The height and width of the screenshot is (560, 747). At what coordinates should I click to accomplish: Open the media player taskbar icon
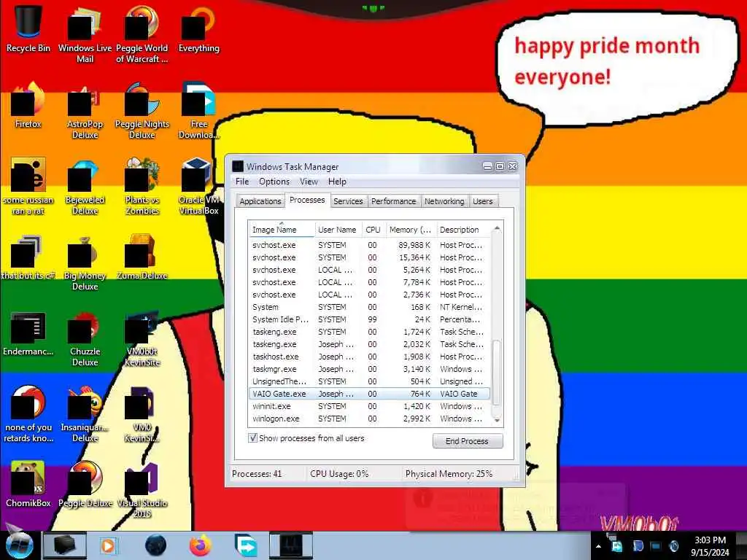[x=108, y=545]
